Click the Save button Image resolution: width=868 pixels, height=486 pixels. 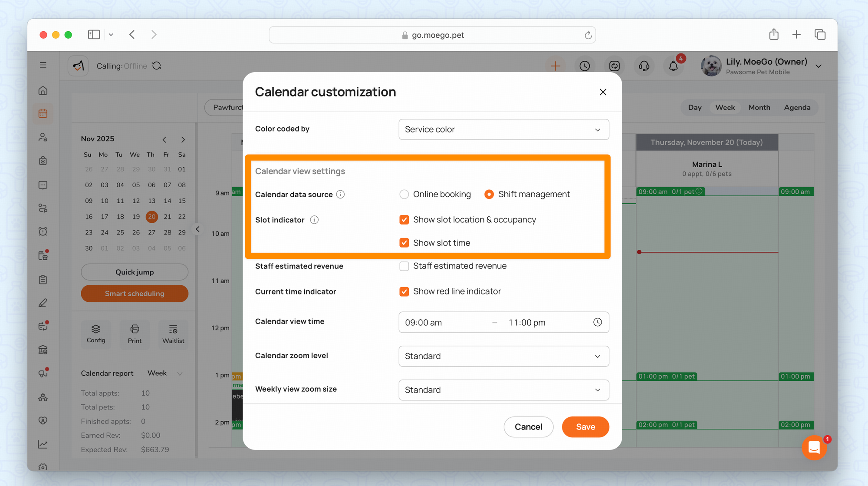click(585, 427)
